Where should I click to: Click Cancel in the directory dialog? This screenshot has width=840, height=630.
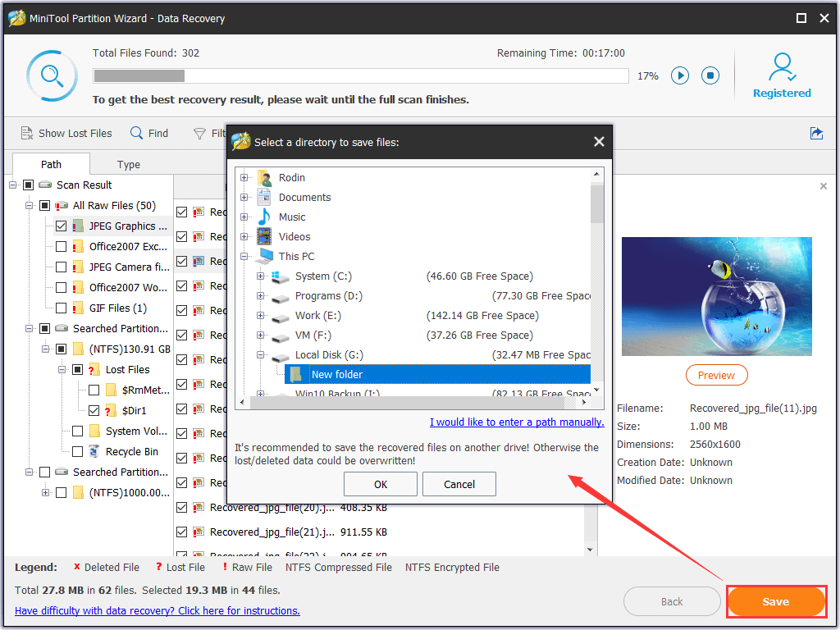tap(459, 484)
